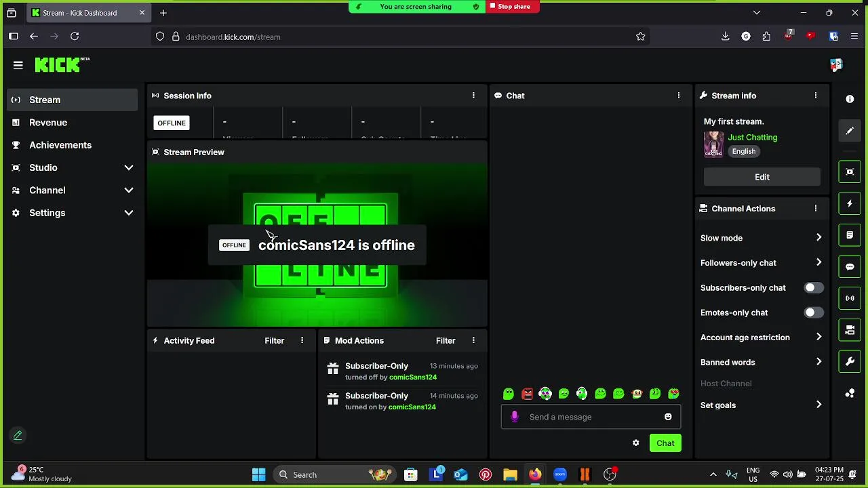Insert the first green blob emote
This screenshot has height=488, width=868.
pos(509,394)
